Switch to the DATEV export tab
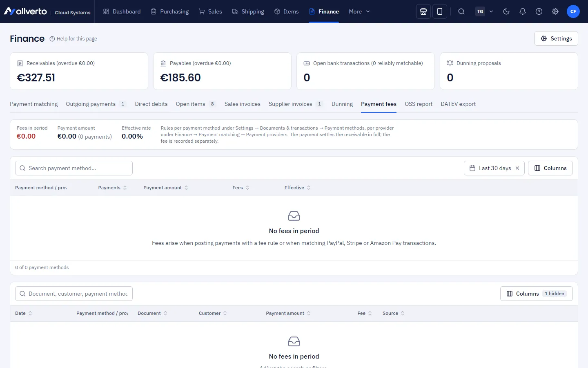Screen dimensions: 588x368 pos(458,104)
